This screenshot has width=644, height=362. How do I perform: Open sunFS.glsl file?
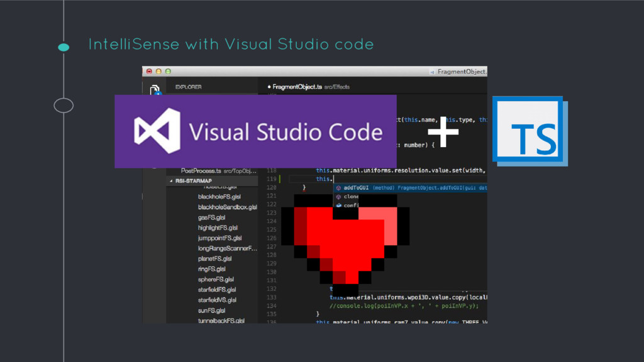tap(211, 310)
